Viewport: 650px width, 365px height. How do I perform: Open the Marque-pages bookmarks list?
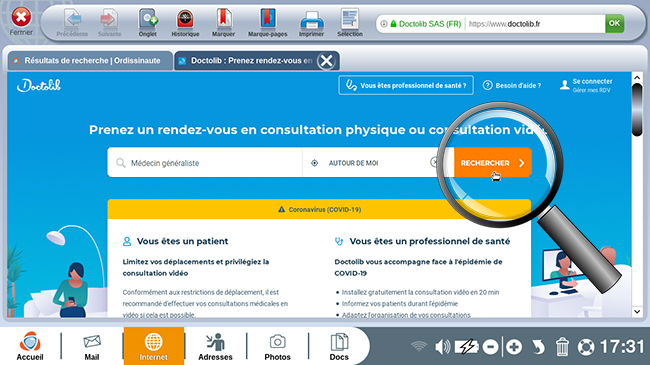pyautogui.click(x=267, y=23)
